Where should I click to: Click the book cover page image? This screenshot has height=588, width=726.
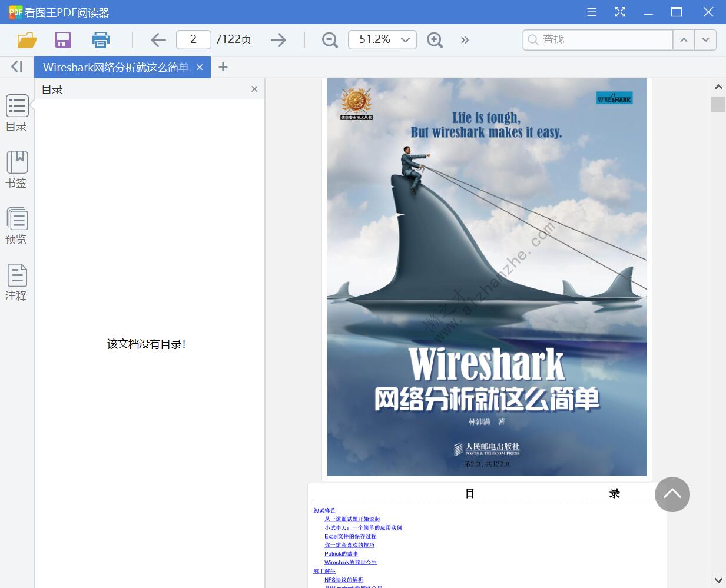pyautogui.click(x=487, y=277)
